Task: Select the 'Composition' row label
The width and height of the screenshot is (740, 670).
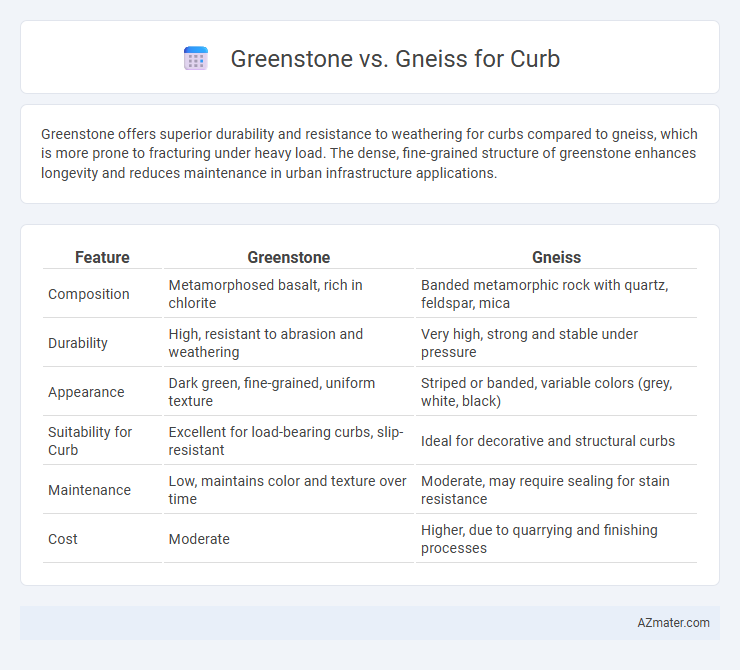Action: click(x=89, y=294)
